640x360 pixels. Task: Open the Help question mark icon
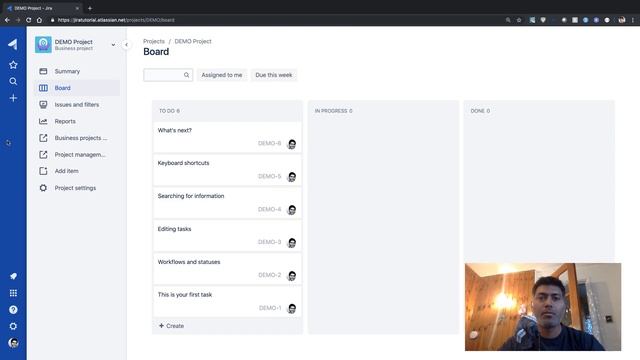click(x=13, y=310)
